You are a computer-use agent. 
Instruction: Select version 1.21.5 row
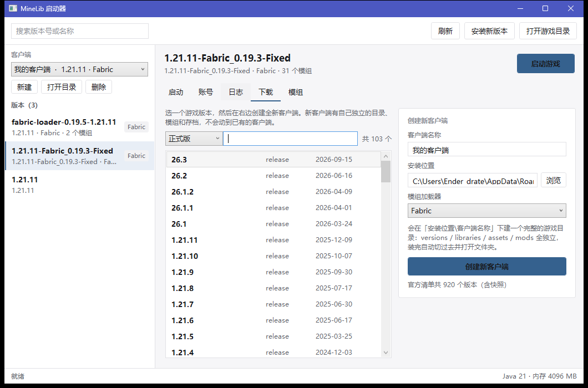(273, 337)
